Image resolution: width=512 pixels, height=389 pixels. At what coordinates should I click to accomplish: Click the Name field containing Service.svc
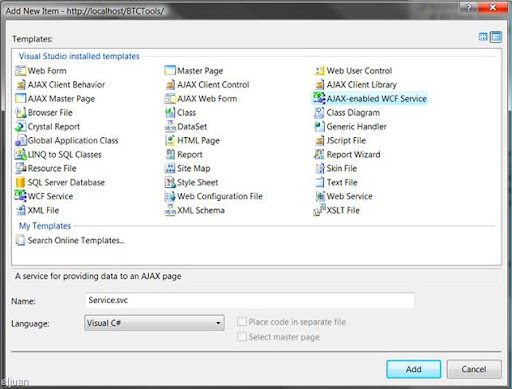tap(249, 300)
